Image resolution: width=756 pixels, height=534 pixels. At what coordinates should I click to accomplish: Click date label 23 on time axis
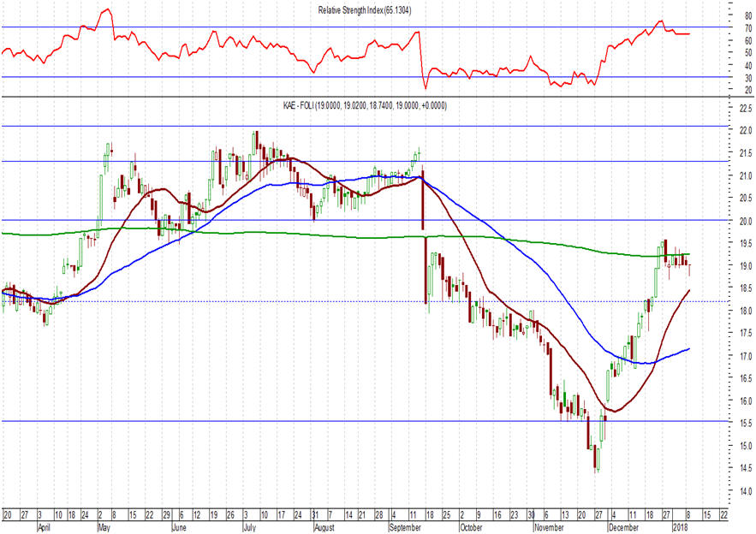point(515,515)
